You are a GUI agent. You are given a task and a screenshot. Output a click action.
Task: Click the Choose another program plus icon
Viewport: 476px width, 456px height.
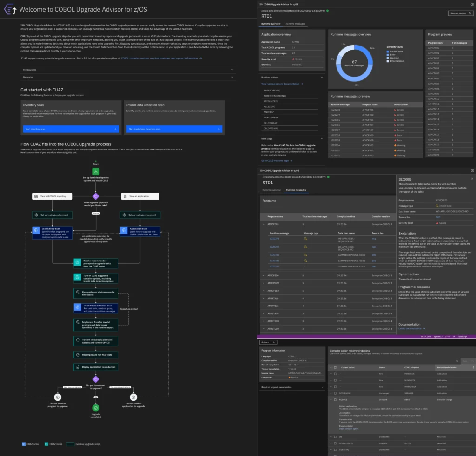pyautogui.click(x=57, y=397)
